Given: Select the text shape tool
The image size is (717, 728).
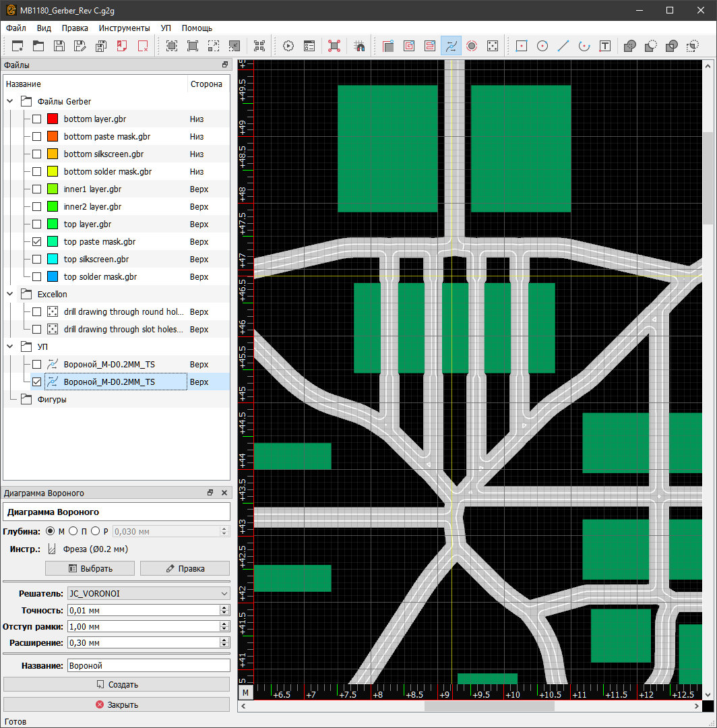Looking at the screenshot, I should tap(605, 46).
